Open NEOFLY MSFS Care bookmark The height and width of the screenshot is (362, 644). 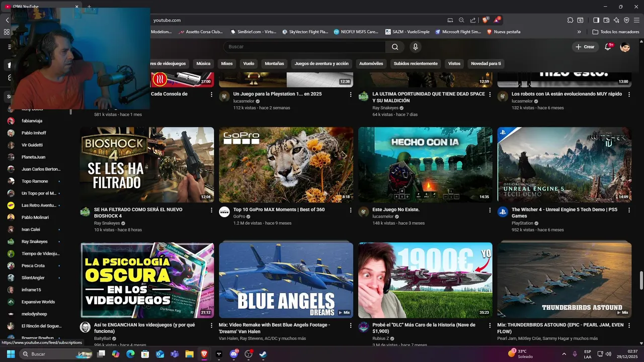pos(356,32)
